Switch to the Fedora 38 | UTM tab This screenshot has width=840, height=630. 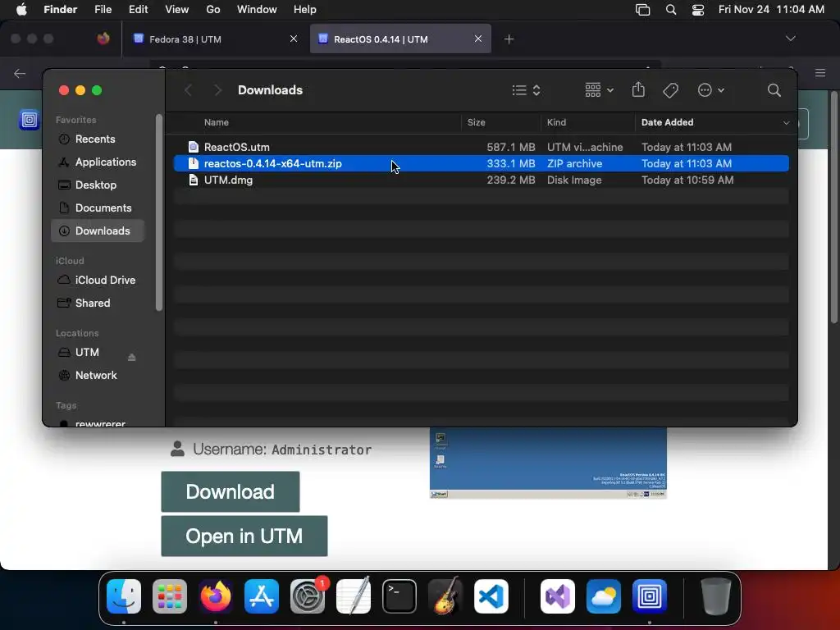[x=214, y=39]
